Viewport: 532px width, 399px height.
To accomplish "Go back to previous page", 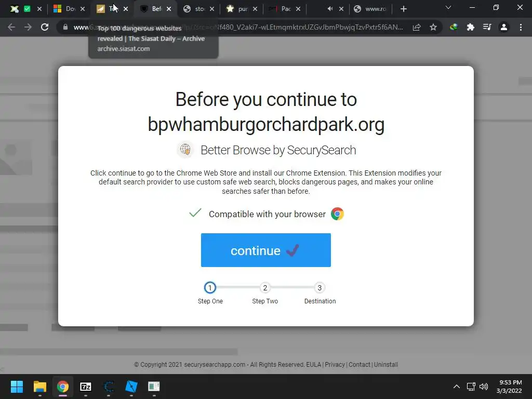I will pos(11,27).
